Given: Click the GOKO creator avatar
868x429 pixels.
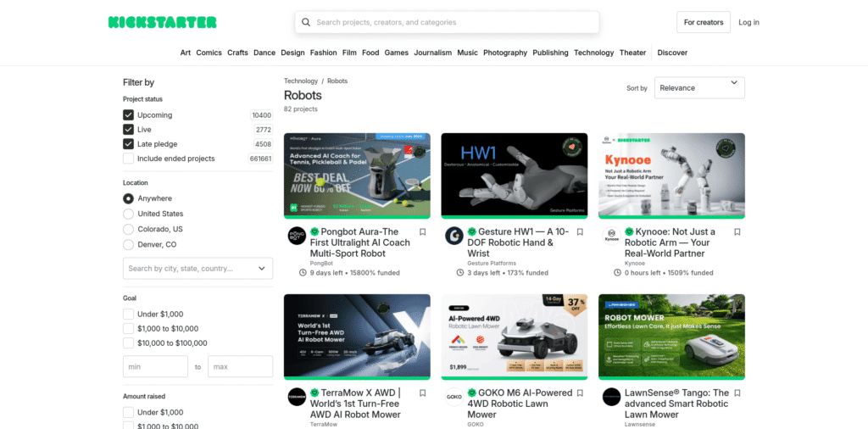Looking at the screenshot, I should pyautogui.click(x=454, y=397).
